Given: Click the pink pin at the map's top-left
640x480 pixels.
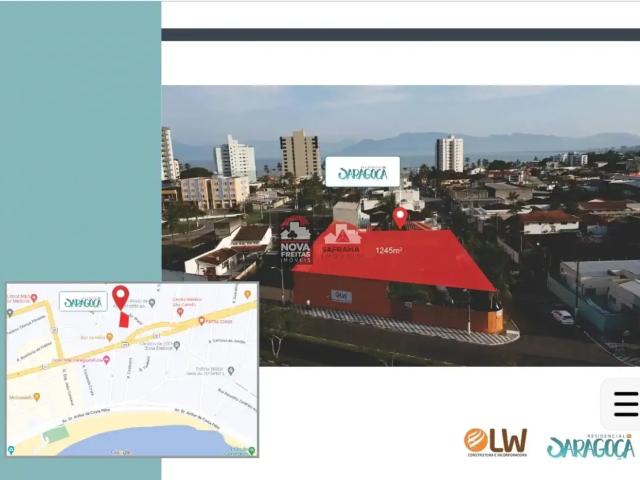Looking at the screenshot, I should pyautogui.click(x=34, y=298).
